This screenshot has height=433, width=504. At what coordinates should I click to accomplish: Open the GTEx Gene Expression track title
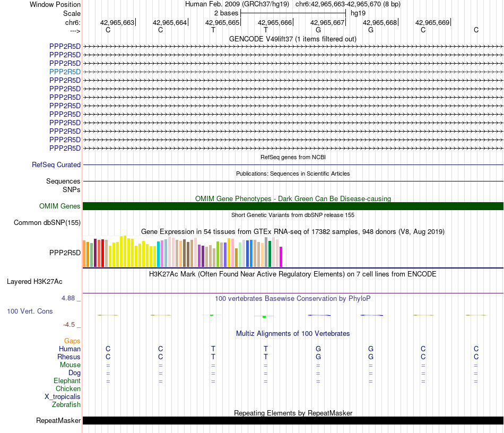(293, 231)
